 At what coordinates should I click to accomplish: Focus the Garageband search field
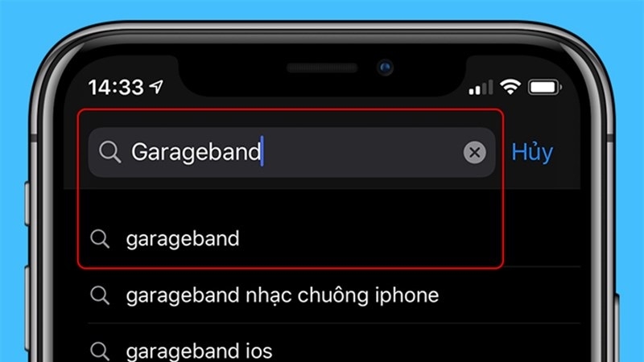click(291, 152)
